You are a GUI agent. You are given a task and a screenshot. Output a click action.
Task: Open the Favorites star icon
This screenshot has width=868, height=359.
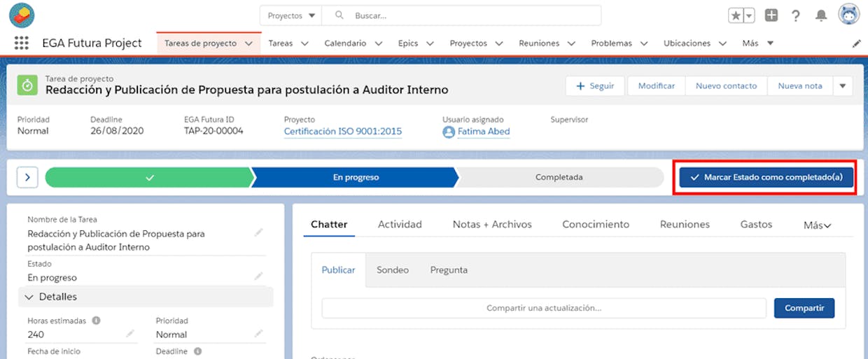point(736,15)
